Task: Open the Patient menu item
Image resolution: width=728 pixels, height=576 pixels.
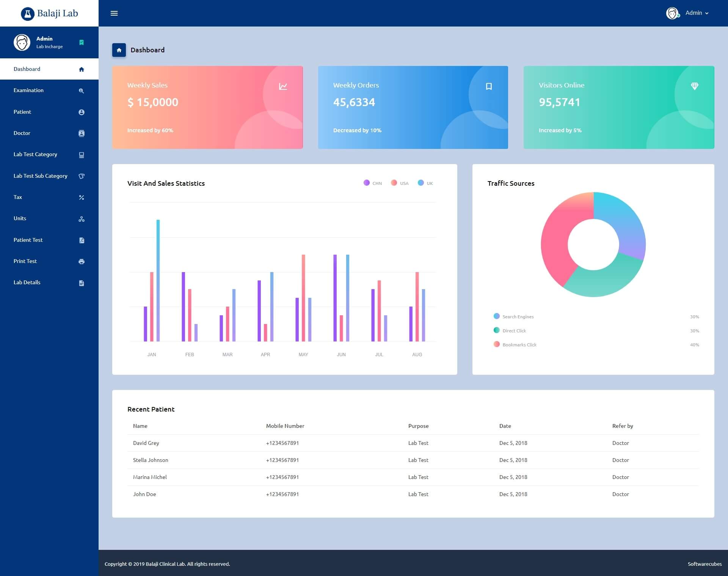Action: 22,112
